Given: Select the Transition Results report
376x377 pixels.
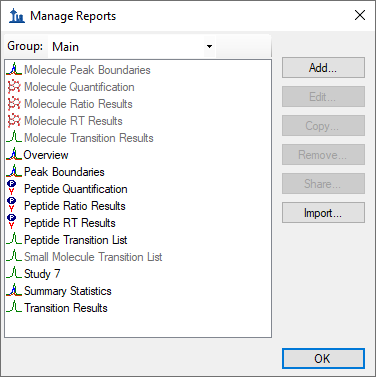Looking at the screenshot, I should 66,308.
